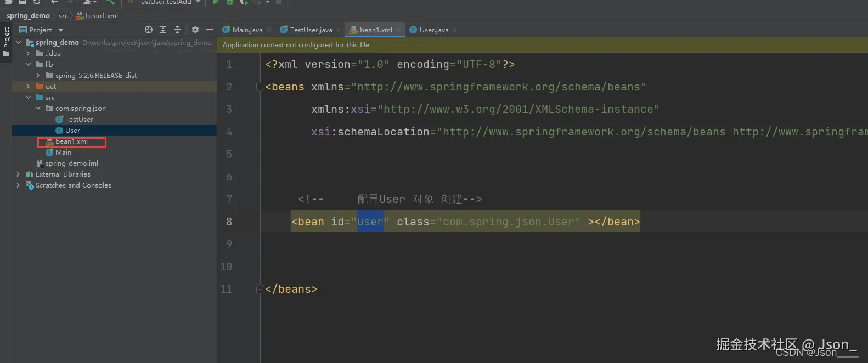Click line number 1 in the gutter
This screenshot has width=868, height=363.
229,64
